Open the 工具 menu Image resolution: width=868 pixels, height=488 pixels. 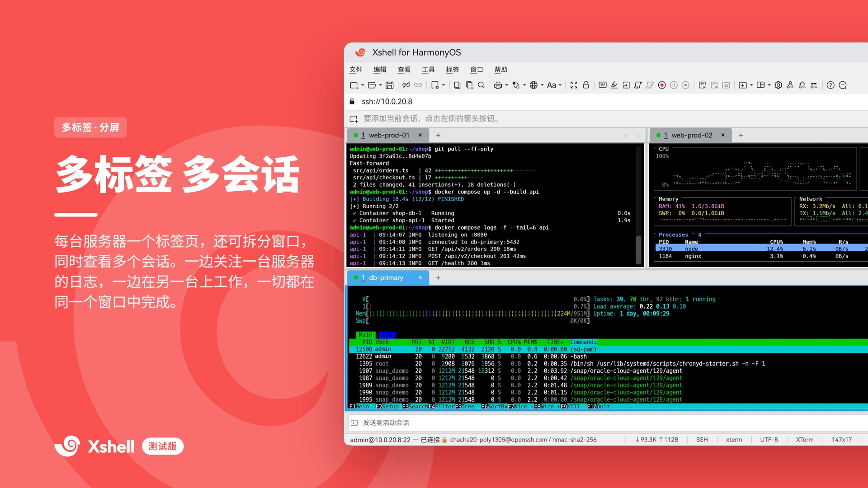coord(428,70)
